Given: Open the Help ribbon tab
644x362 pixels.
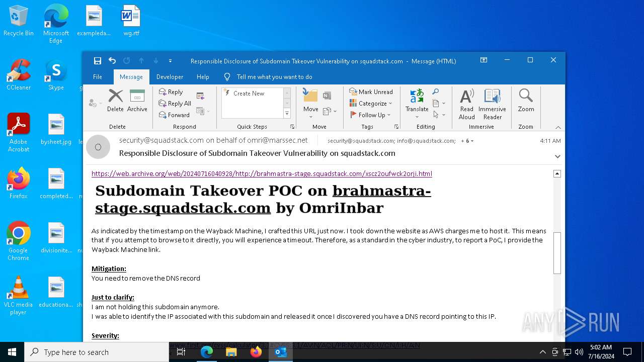Looking at the screenshot, I should [x=203, y=77].
